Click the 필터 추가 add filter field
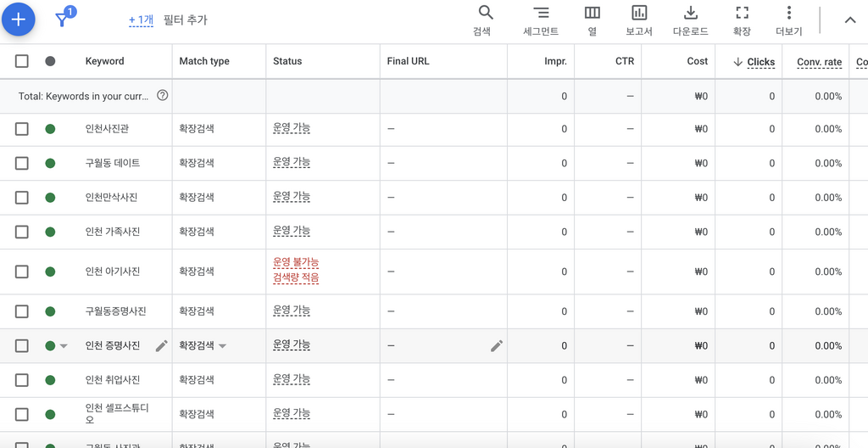The height and width of the screenshot is (448, 868). (x=186, y=20)
